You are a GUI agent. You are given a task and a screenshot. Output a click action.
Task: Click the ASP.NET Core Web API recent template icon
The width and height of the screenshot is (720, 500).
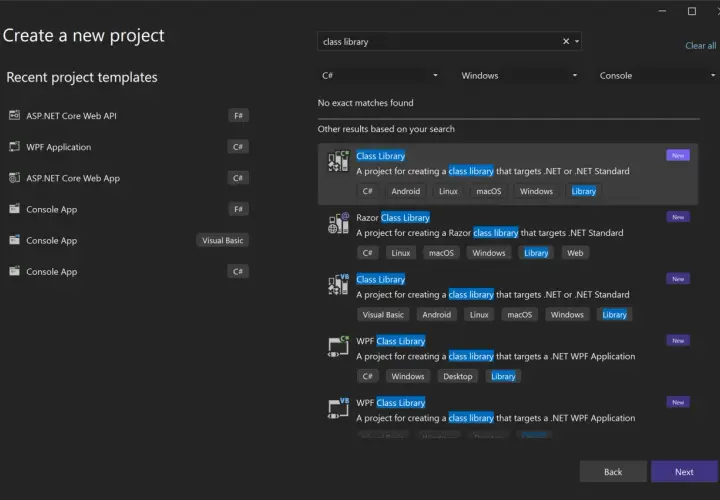click(15, 115)
